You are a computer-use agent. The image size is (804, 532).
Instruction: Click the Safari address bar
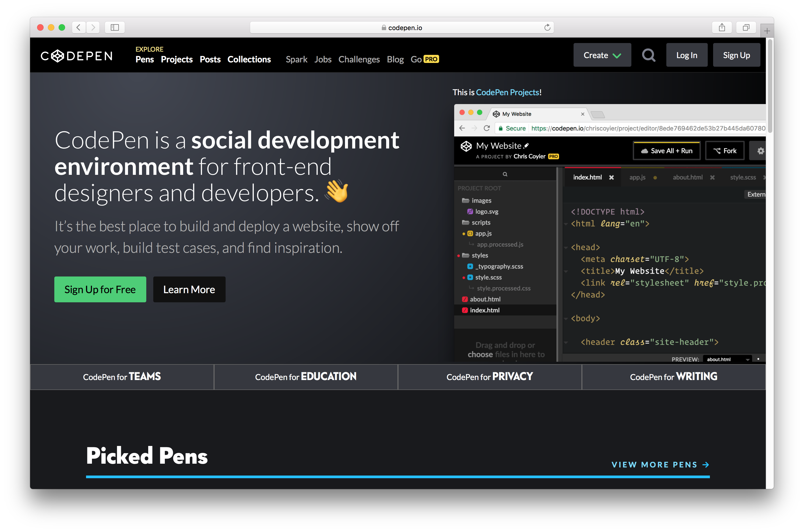[402, 27]
